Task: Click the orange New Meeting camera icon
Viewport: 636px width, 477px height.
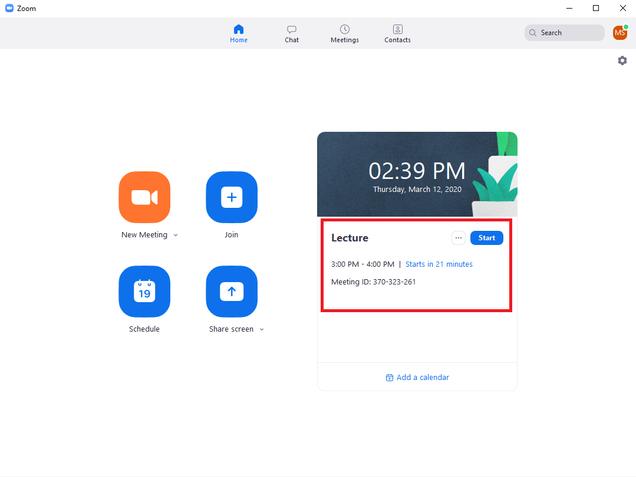Action: 144,197
